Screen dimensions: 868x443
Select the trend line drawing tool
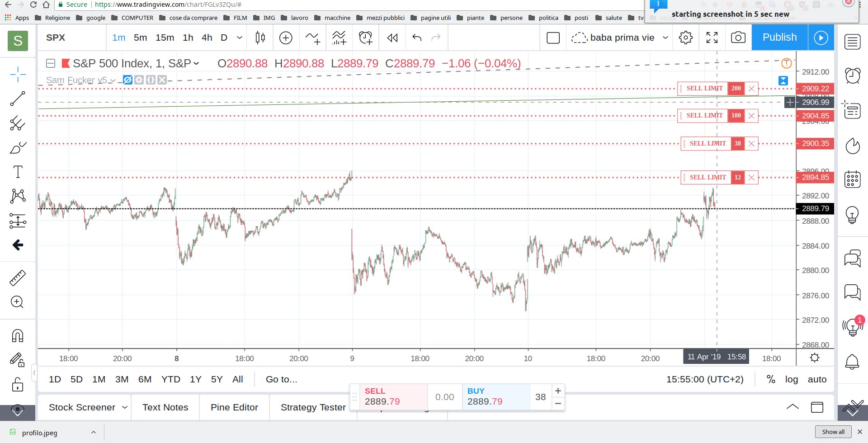coord(18,99)
